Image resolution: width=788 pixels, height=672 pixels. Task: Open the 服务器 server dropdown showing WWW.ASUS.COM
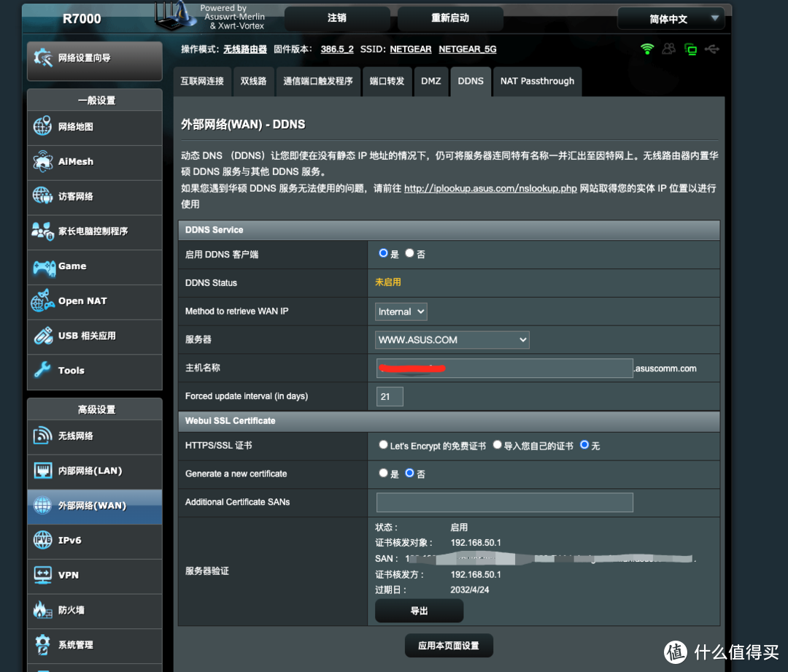click(x=452, y=339)
